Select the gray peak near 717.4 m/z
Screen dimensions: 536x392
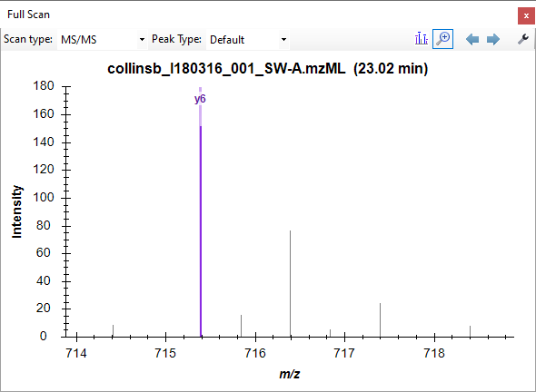tap(380, 319)
